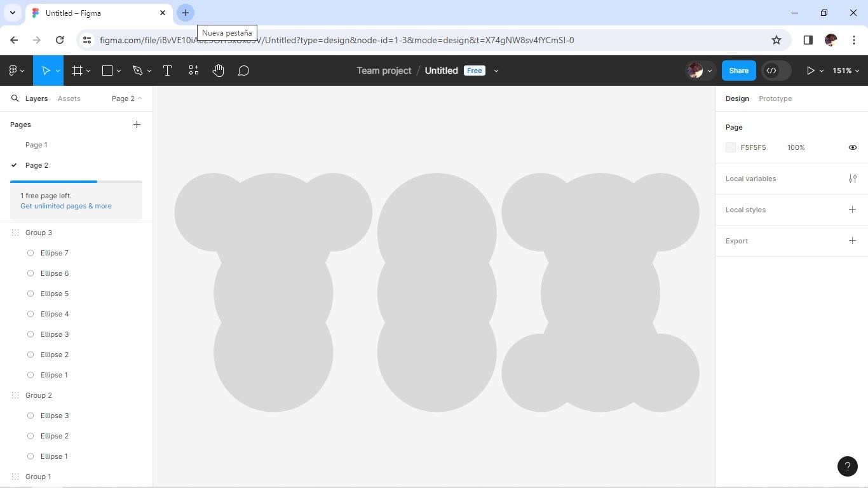Toggle Dev Mode switch
Image resolution: width=868 pixels, height=488 pixels.
coord(776,71)
